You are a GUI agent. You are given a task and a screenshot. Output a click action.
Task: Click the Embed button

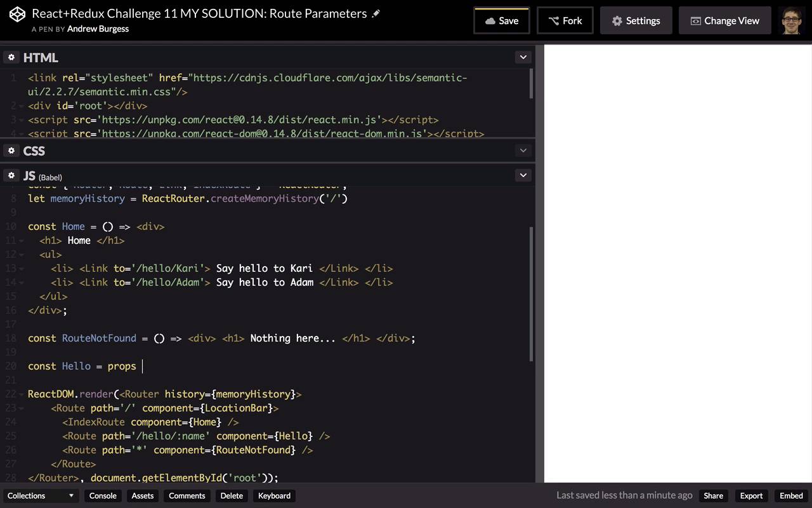tap(791, 496)
